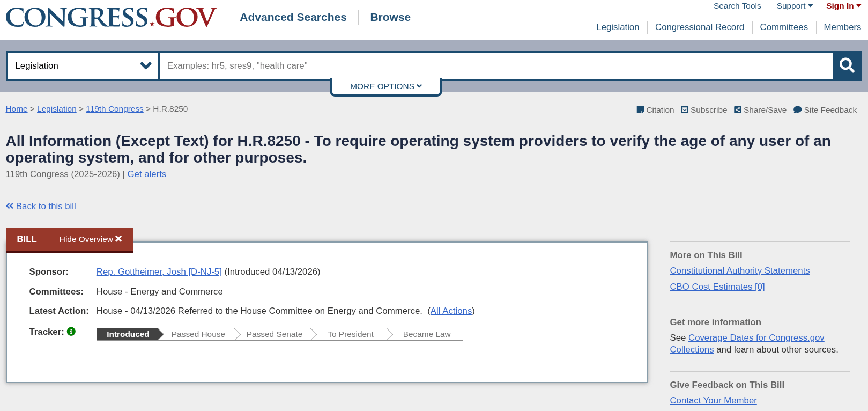Open the Legislation search scope dropdown

point(83,65)
